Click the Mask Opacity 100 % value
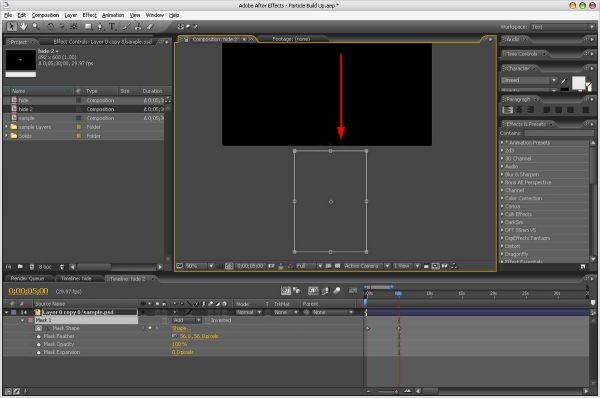 [179, 344]
